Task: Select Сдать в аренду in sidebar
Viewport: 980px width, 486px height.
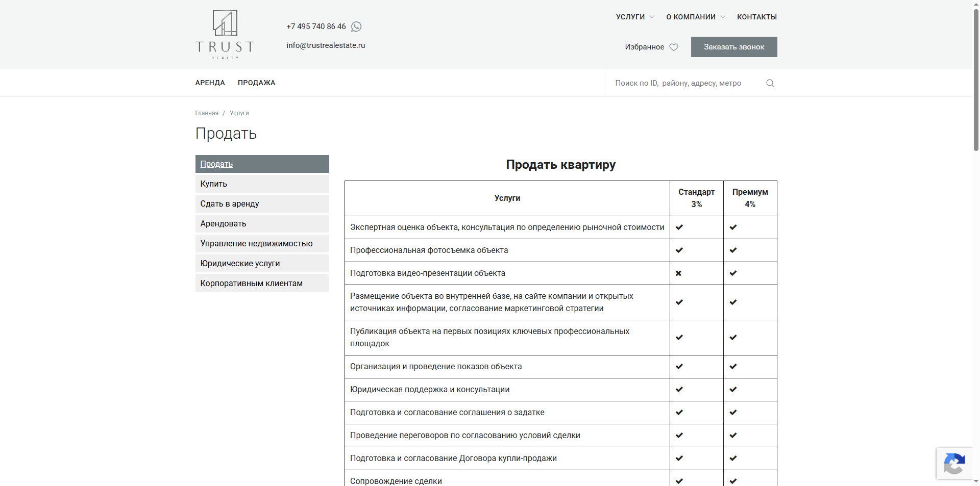Action: pyautogui.click(x=262, y=203)
